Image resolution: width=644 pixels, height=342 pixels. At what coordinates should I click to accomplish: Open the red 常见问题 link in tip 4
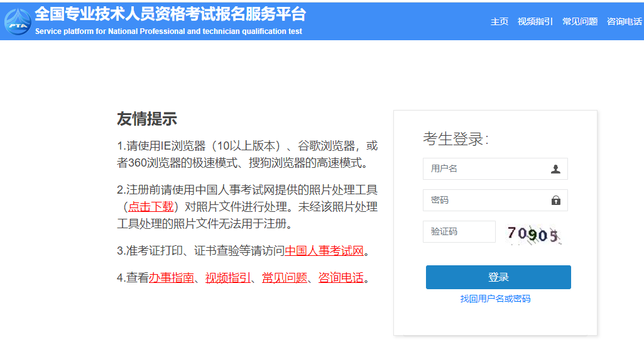coord(285,278)
